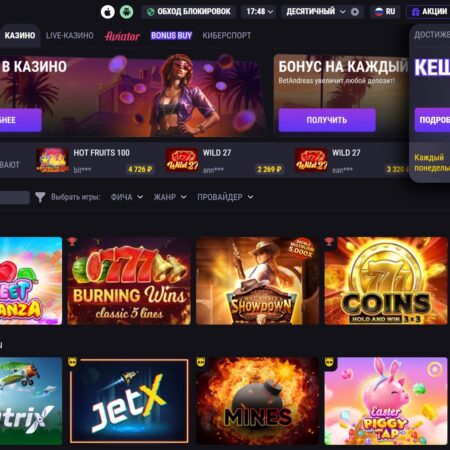Open the Apple iOS app download icon
450x450 pixels.
pyautogui.click(x=108, y=12)
